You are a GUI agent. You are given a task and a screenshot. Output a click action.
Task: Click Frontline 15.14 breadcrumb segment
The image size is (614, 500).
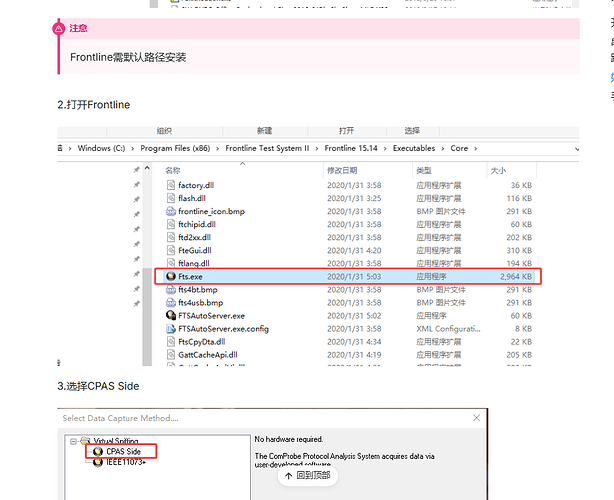[351, 148]
